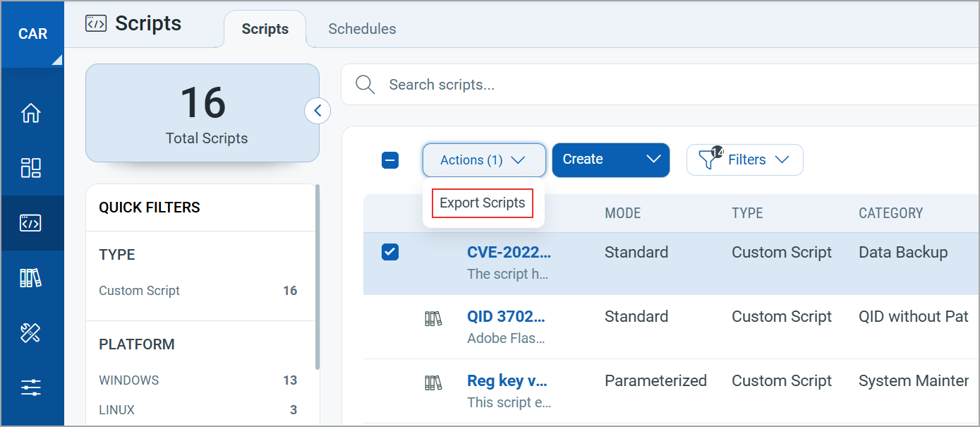Image resolution: width=980 pixels, height=427 pixels.
Task: Open the Dashboard icon in sidebar
Action: tap(31, 168)
